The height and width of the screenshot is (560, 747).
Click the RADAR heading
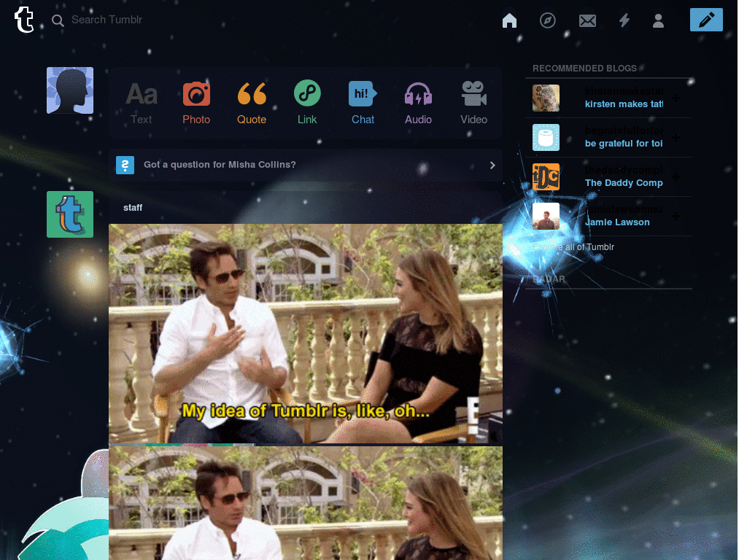tap(549, 279)
